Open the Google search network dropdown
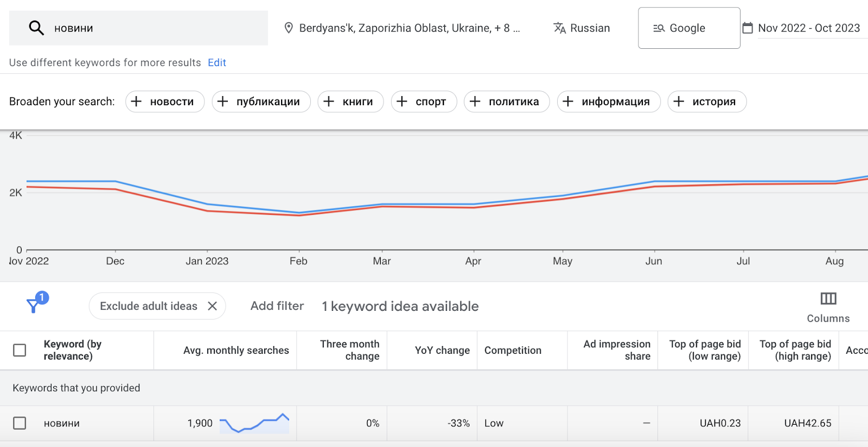868x447 pixels. 688,28
